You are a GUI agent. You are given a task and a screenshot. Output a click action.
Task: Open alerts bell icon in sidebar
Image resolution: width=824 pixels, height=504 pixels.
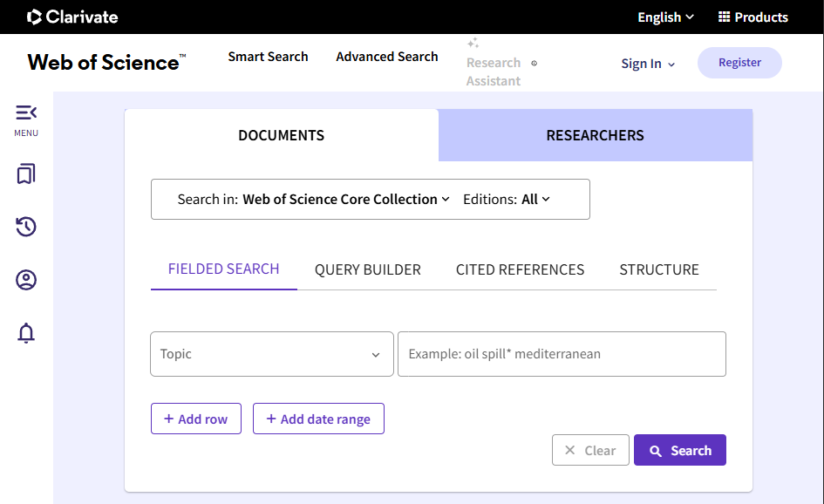[26, 333]
